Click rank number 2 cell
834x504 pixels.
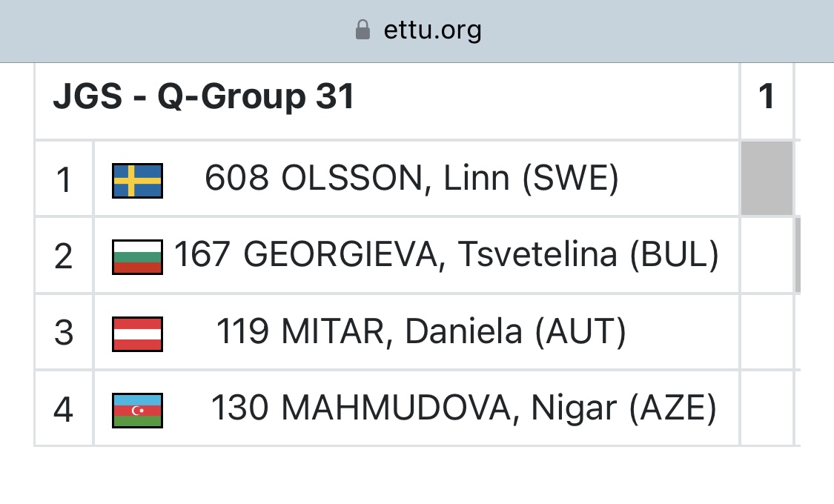click(64, 256)
